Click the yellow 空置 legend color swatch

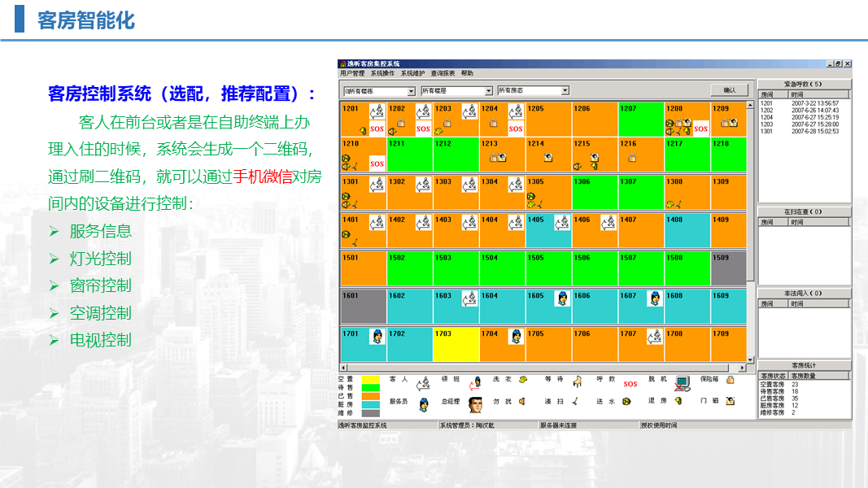[370, 379]
